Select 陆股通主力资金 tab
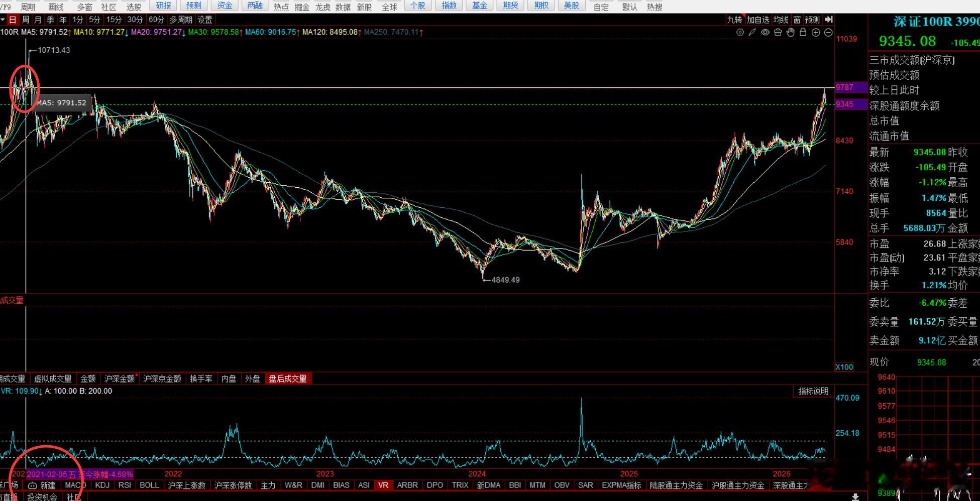 [676, 485]
